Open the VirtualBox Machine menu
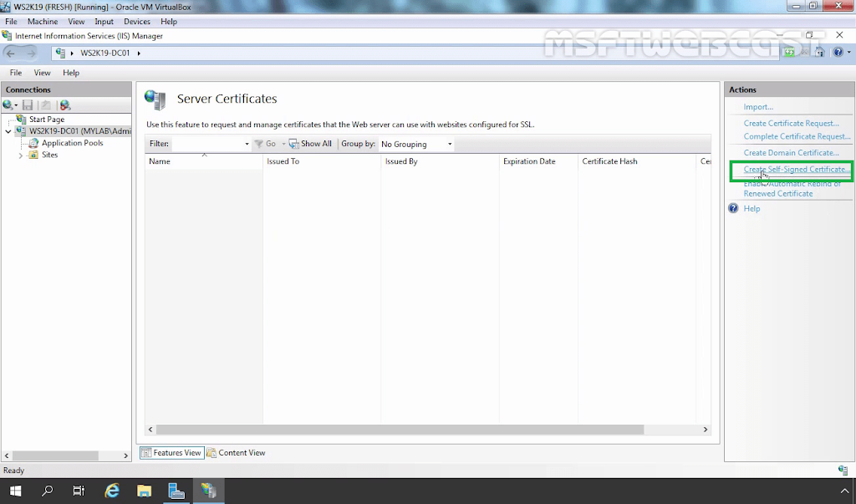The width and height of the screenshot is (856, 504). pyautogui.click(x=43, y=21)
